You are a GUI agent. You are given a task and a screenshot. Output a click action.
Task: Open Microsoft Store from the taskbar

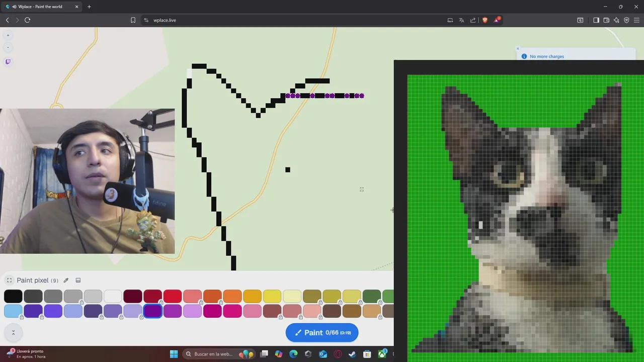click(367, 354)
